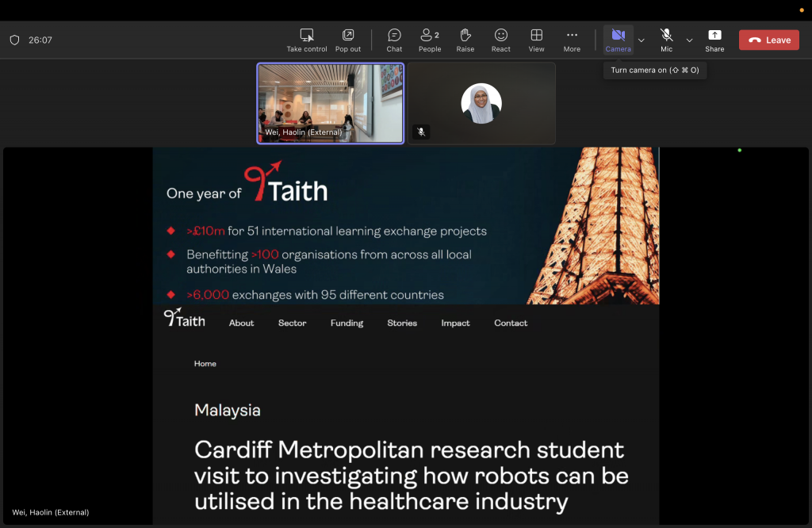
Task: Leave the meeting
Action: coord(769,40)
